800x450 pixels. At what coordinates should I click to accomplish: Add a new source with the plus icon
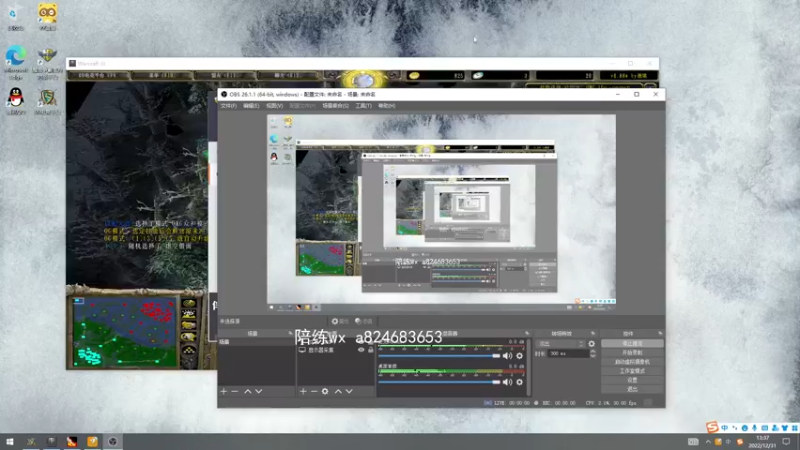303,391
